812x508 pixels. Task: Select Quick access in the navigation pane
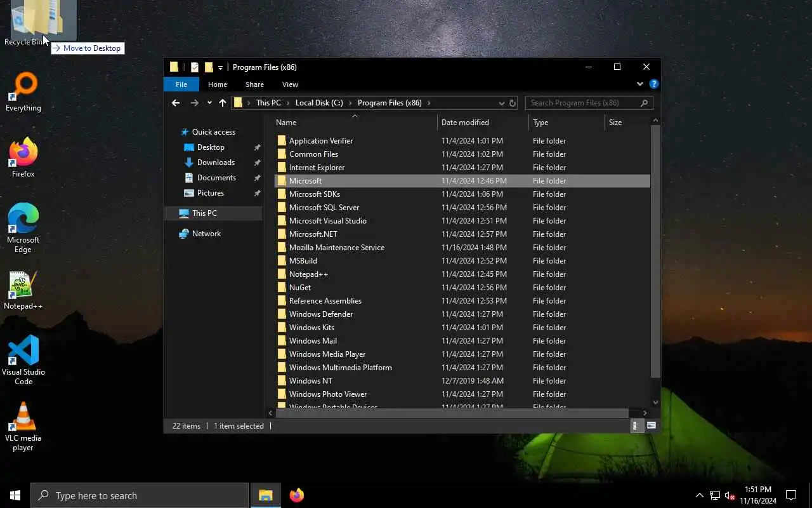pyautogui.click(x=214, y=132)
